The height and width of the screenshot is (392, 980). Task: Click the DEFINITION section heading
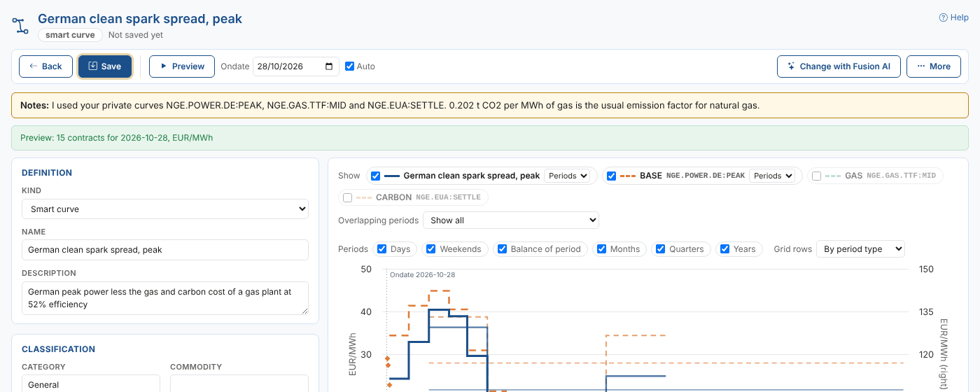[47, 173]
